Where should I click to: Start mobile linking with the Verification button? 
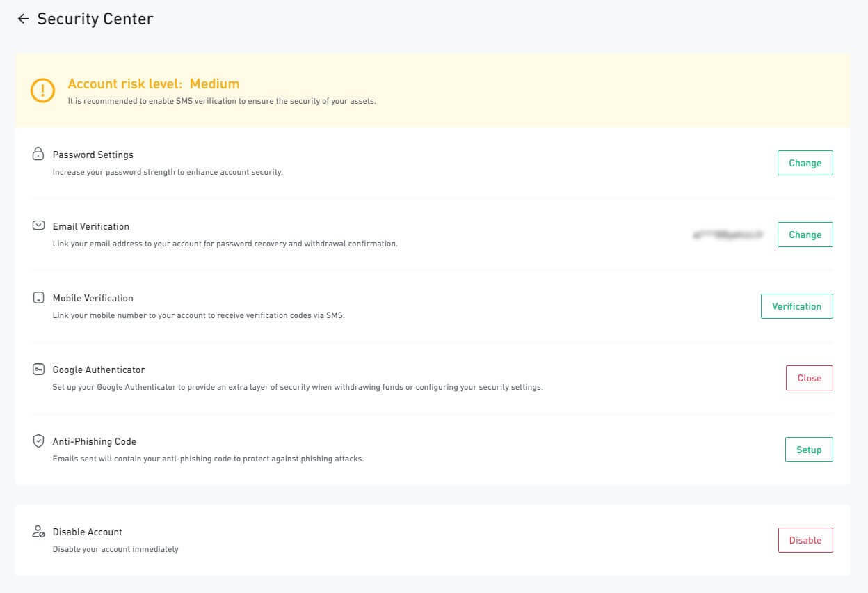796,306
